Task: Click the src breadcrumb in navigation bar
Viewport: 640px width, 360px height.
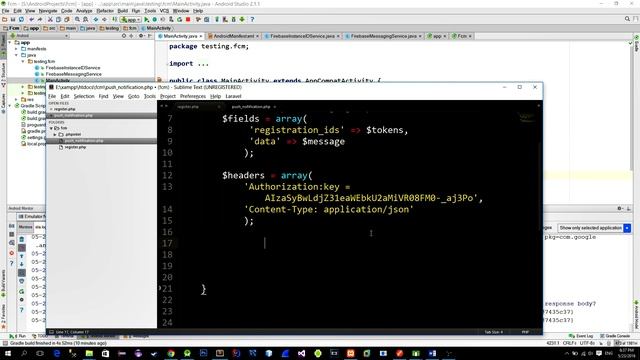Action: click(x=50, y=28)
